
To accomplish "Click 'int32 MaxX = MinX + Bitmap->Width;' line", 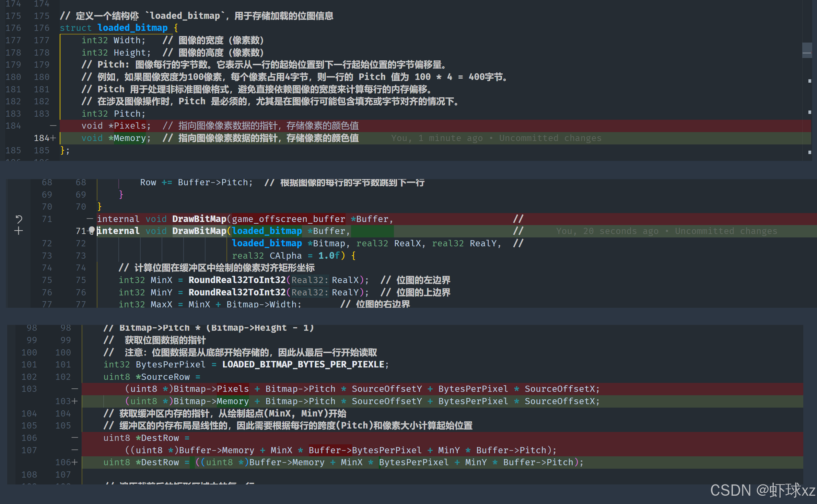I will [210, 304].
